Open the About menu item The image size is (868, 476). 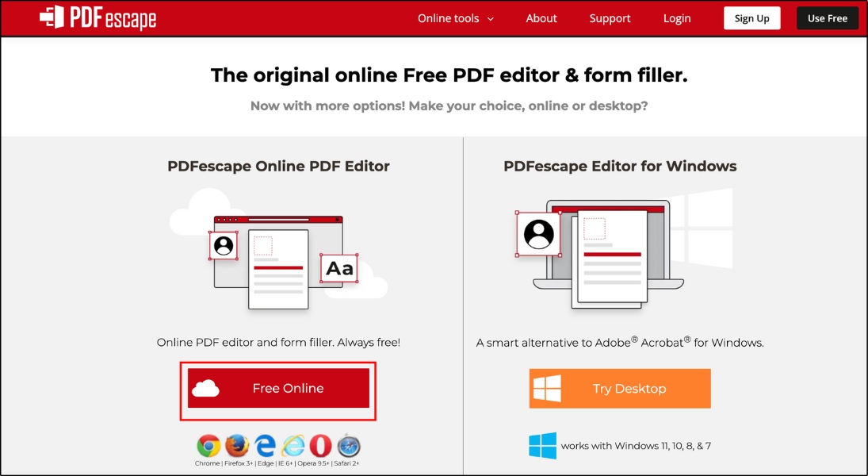point(541,17)
